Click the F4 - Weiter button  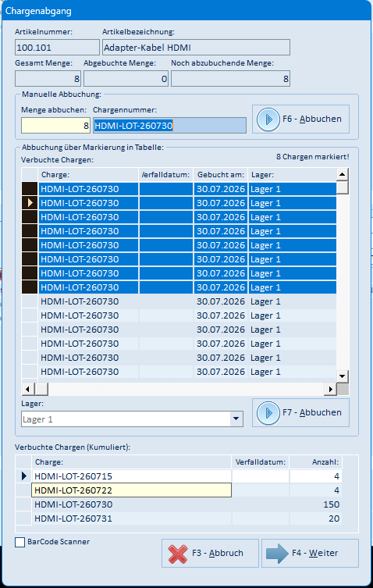pyautogui.click(x=310, y=553)
